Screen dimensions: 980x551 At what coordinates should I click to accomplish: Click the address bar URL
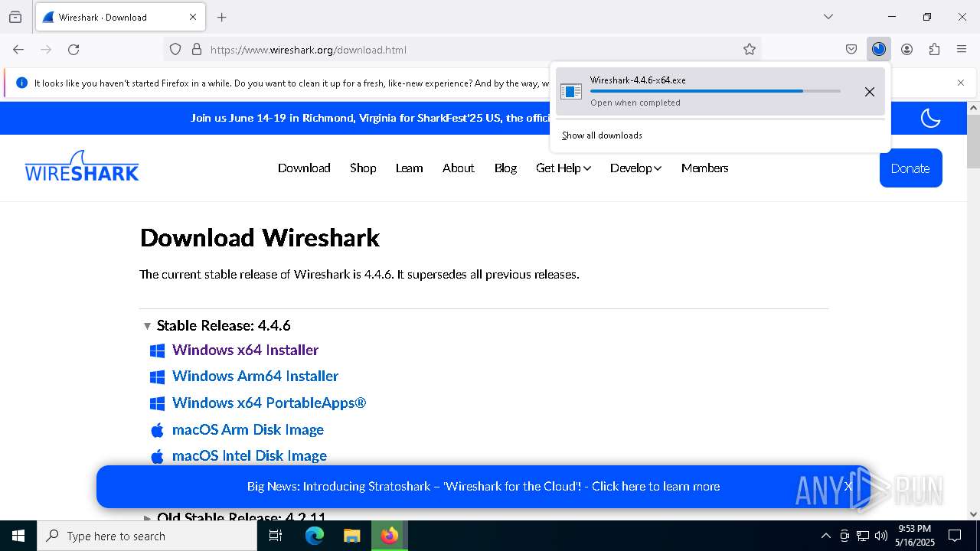click(x=309, y=50)
